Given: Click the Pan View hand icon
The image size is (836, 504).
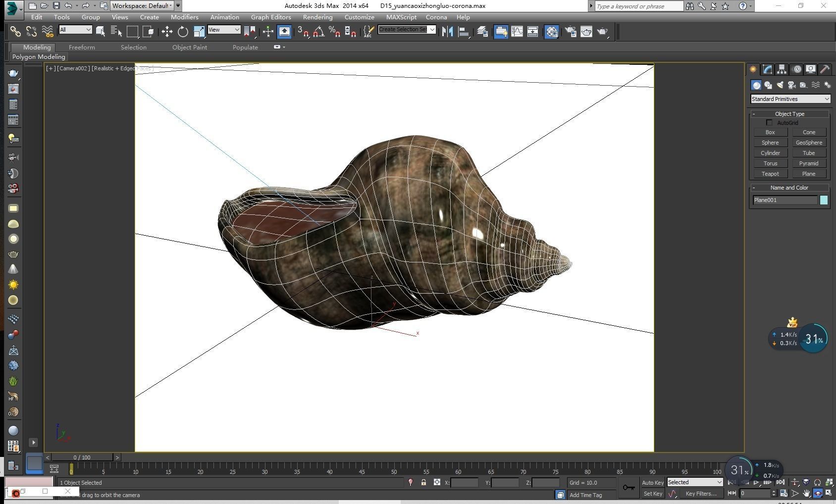Looking at the screenshot, I should (x=807, y=494).
